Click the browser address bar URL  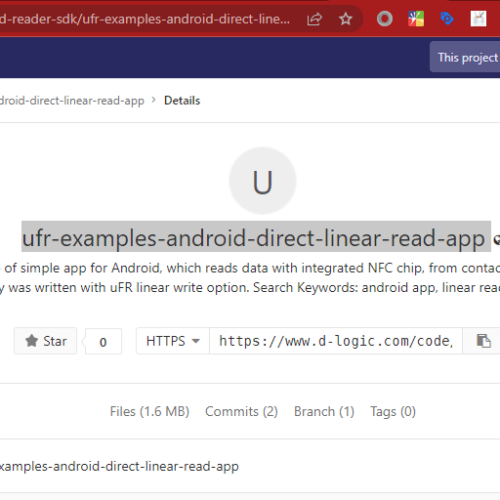point(145,19)
